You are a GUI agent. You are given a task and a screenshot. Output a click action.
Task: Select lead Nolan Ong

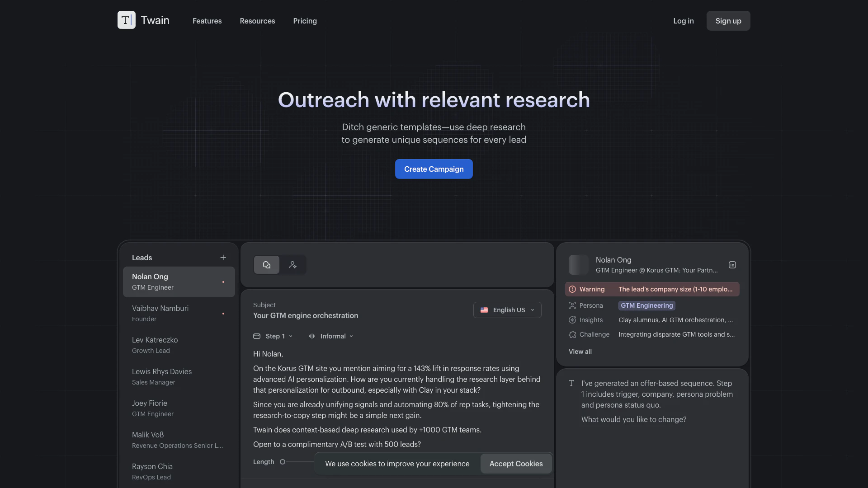coord(179,282)
